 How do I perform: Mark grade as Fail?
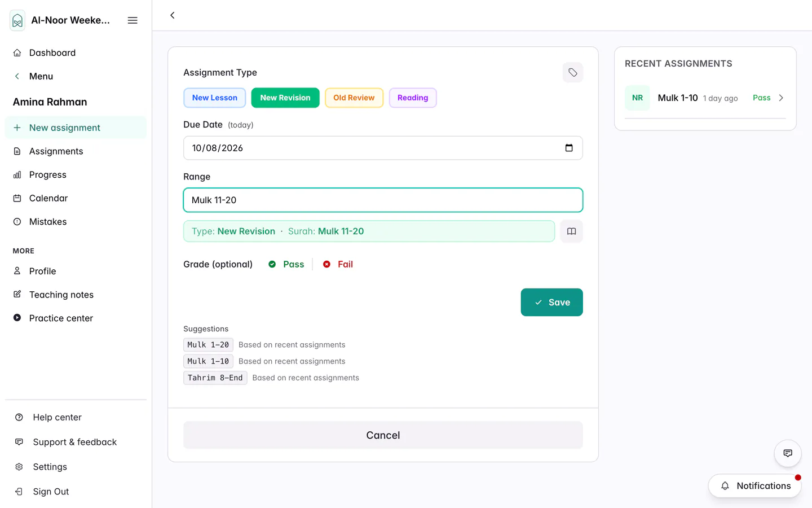(x=338, y=264)
